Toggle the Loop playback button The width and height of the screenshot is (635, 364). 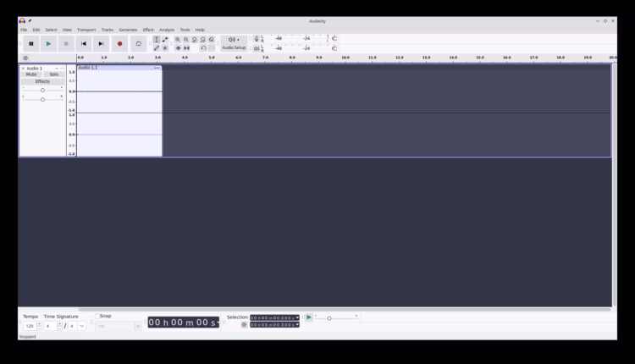tap(139, 44)
